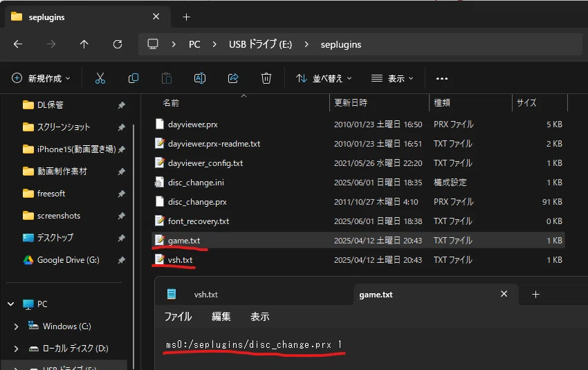Image resolution: width=588 pixels, height=370 pixels.
Task: Click the Paste clipboard icon
Action: [167, 78]
